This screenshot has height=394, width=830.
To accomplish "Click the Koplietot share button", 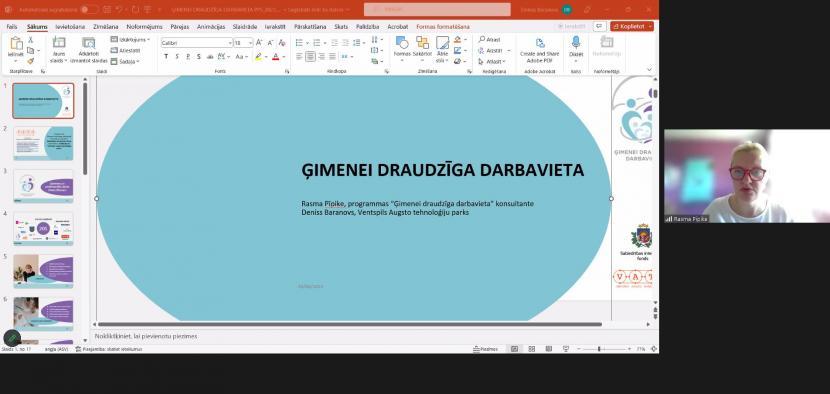I will coord(631,26).
